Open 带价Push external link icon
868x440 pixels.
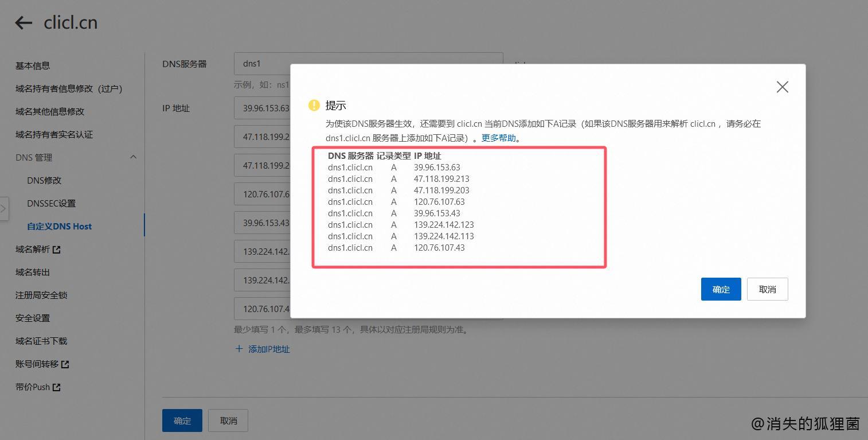tap(56, 387)
